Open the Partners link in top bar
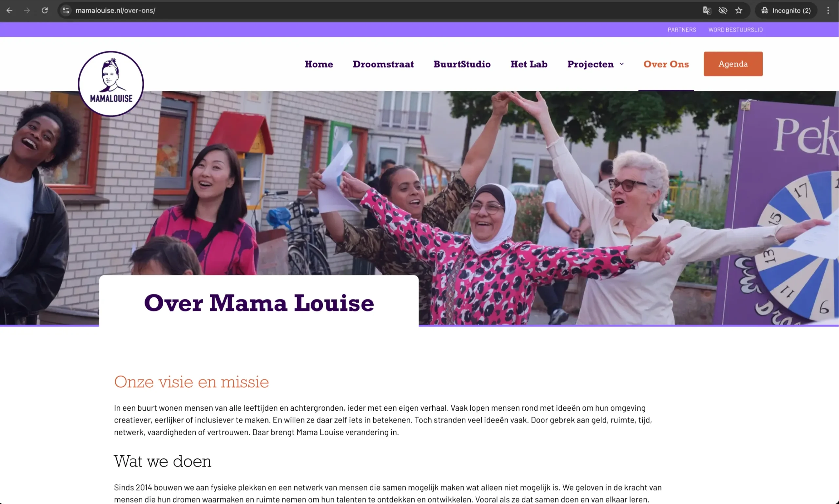The image size is (839, 504). pos(682,30)
